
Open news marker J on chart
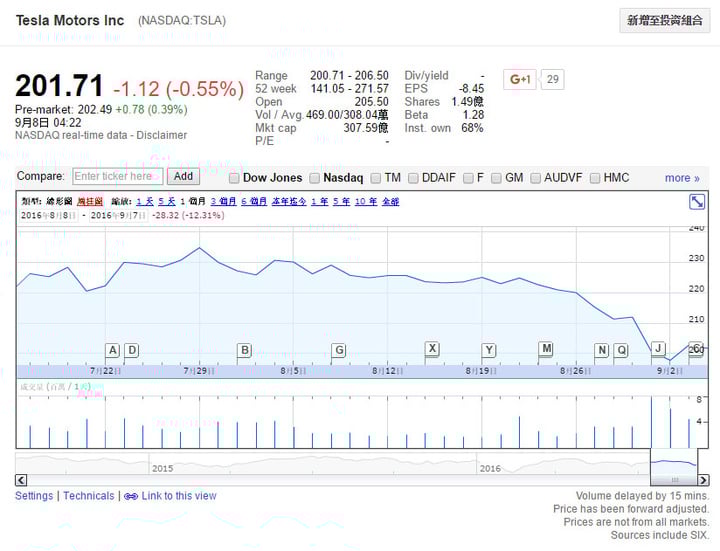pyautogui.click(x=658, y=349)
